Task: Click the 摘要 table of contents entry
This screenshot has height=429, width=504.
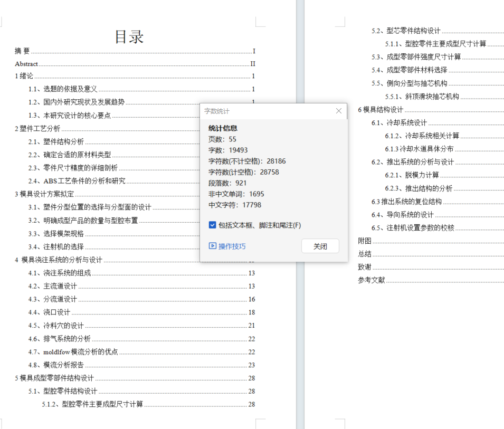Action: pos(135,51)
